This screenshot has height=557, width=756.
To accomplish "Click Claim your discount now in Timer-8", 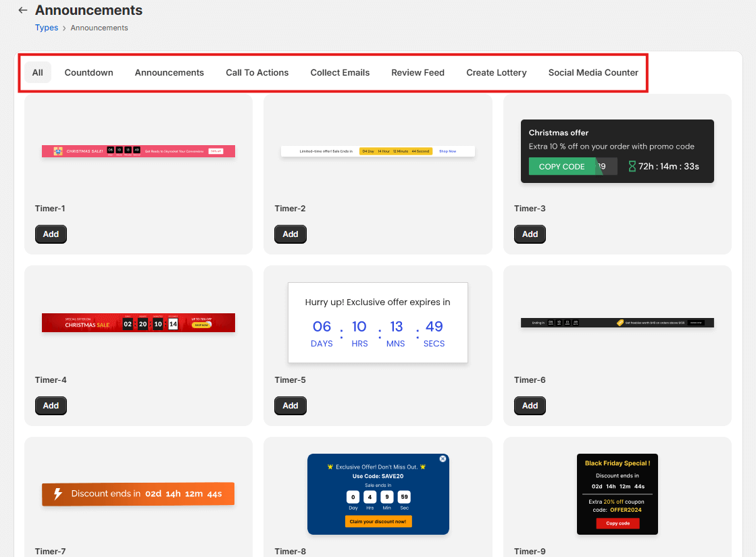I will click(x=378, y=521).
